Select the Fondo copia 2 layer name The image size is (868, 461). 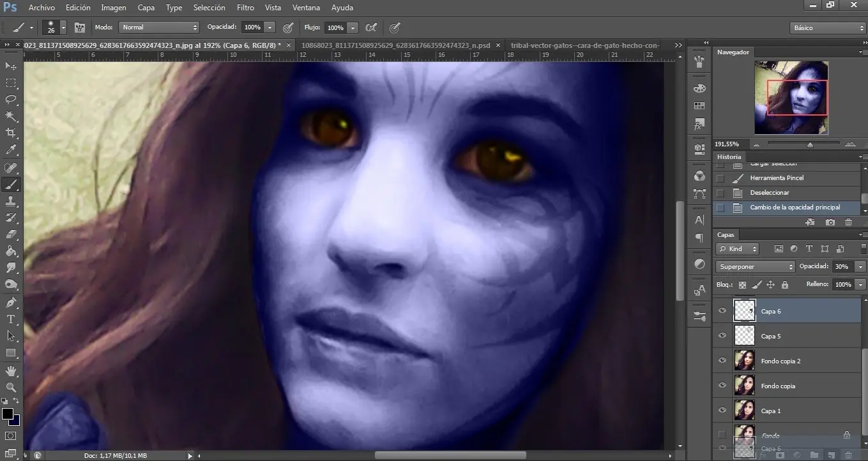(x=780, y=361)
